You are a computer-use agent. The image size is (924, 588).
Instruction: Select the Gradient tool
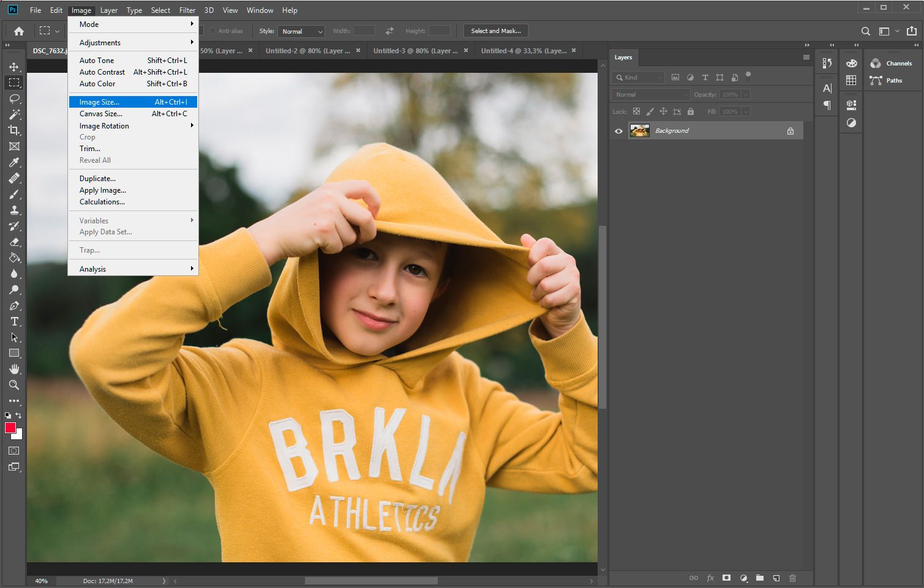pyautogui.click(x=14, y=258)
